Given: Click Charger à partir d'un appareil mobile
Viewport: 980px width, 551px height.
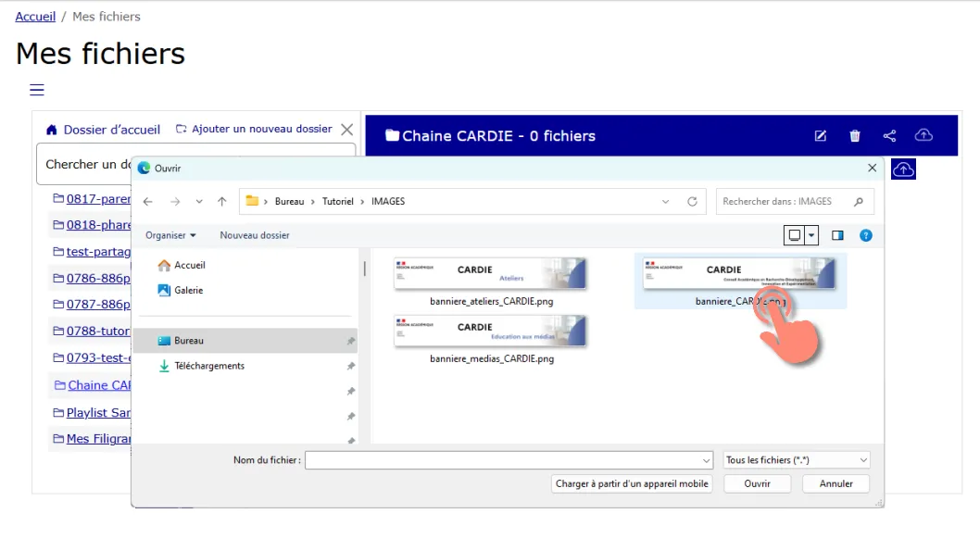Looking at the screenshot, I should (632, 483).
